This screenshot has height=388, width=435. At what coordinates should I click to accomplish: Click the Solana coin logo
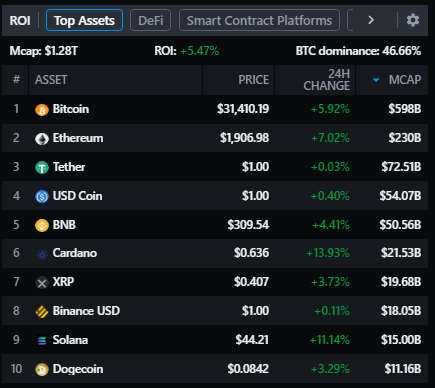42,340
